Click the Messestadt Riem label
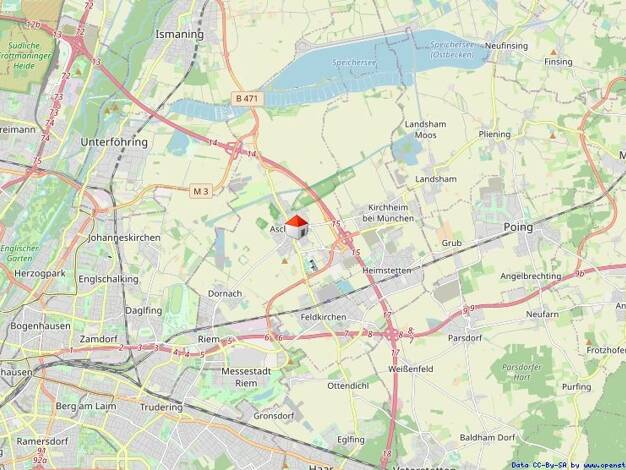626x470 pixels. (246, 377)
